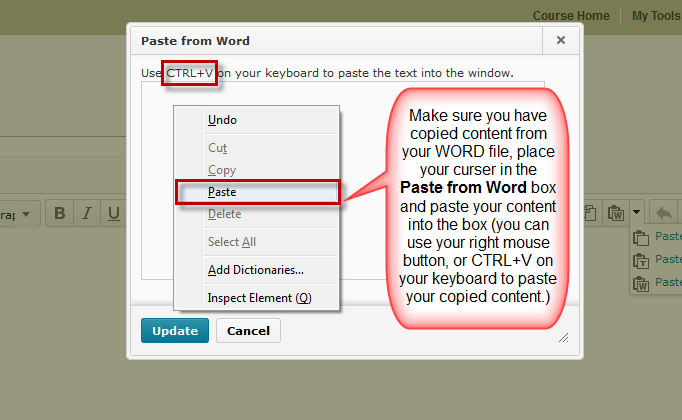Click the Copy icon in editor toolbar
682x420 pixels.
pyautogui.click(x=590, y=213)
